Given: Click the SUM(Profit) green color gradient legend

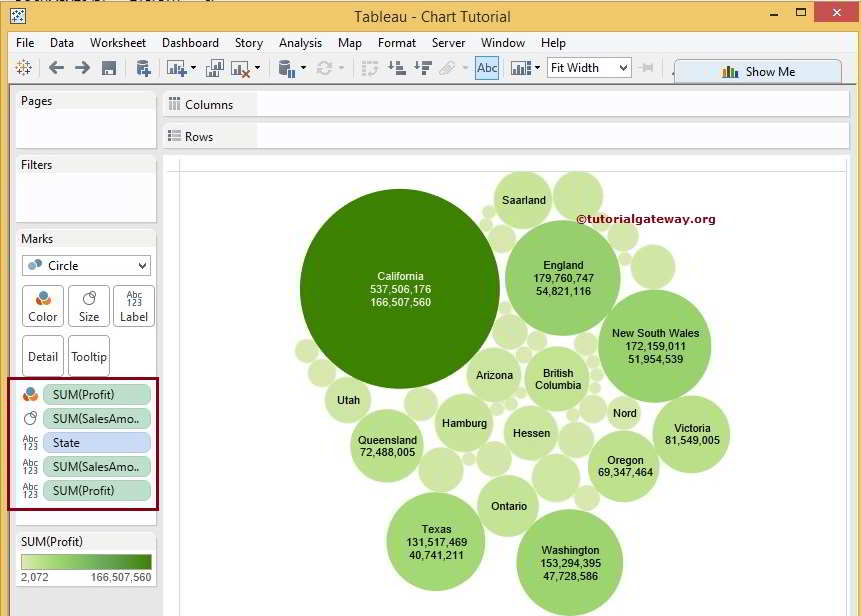Looking at the screenshot, I should pyautogui.click(x=86, y=562).
